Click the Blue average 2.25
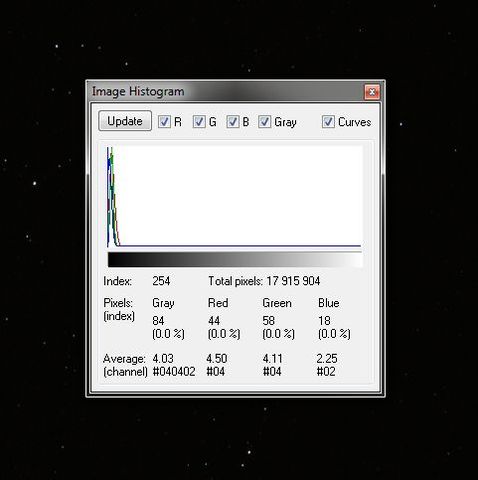Viewport: 478px width, 480px height. pyautogui.click(x=327, y=359)
